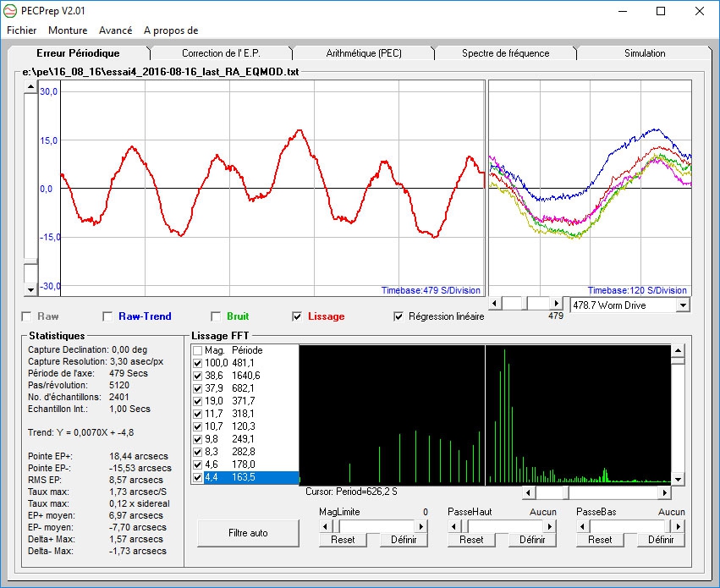Click the worm cycle overlay graph
Image resolution: width=720 pixels, height=588 pixels.
[x=590, y=188]
